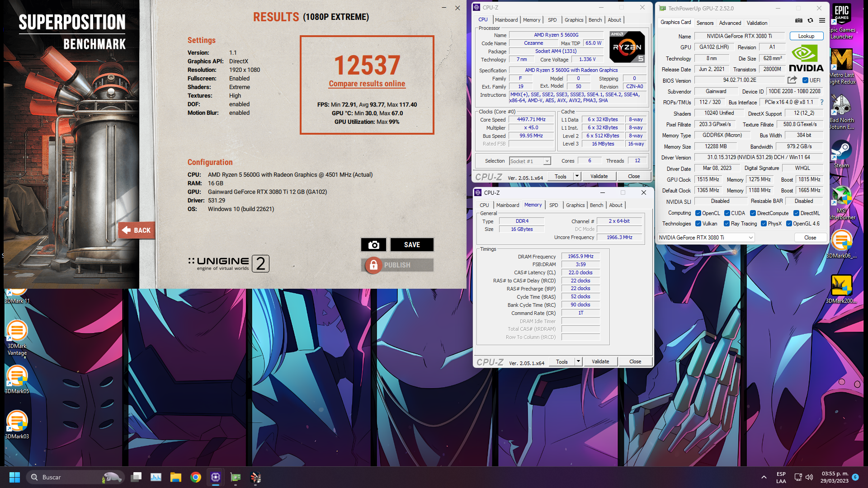
Task: Open Steam desktop icon
Action: tap(841, 154)
